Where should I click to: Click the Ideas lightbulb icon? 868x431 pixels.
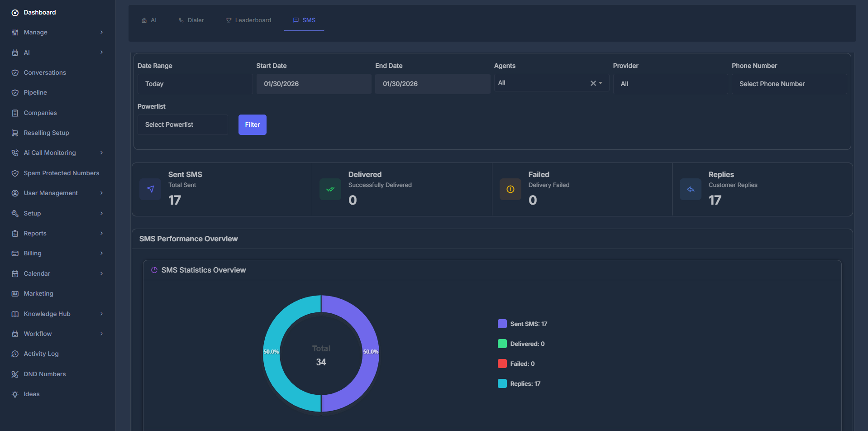pos(15,394)
